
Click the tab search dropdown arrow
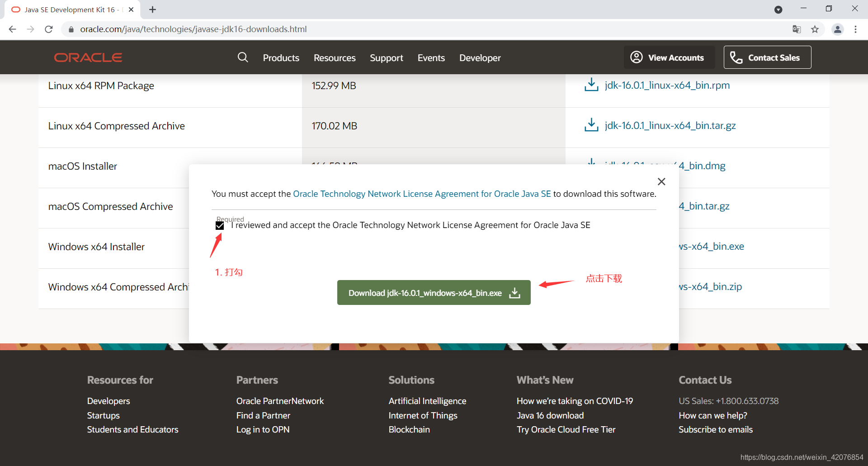pyautogui.click(x=778, y=10)
